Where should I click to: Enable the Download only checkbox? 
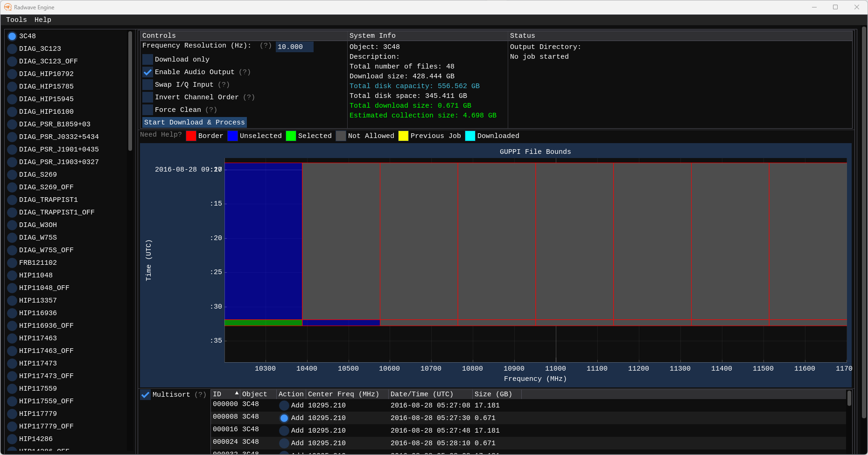148,59
